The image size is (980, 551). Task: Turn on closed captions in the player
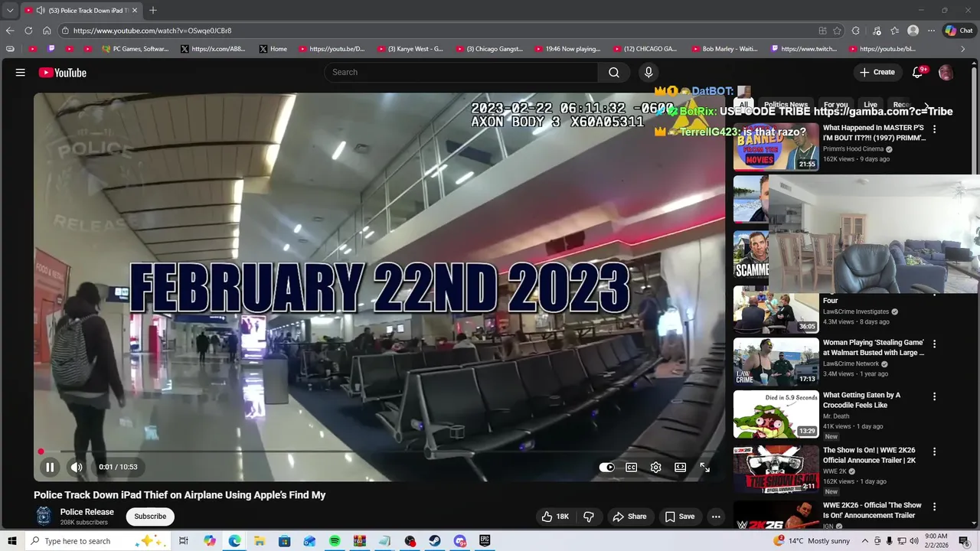pyautogui.click(x=632, y=467)
